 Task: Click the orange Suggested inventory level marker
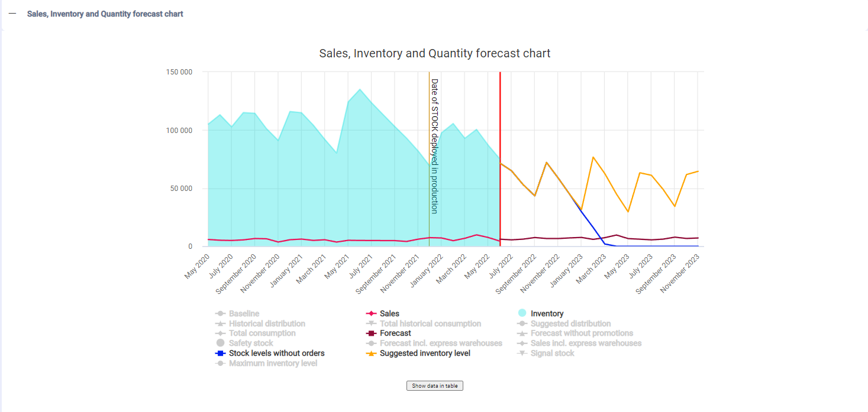(x=371, y=353)
